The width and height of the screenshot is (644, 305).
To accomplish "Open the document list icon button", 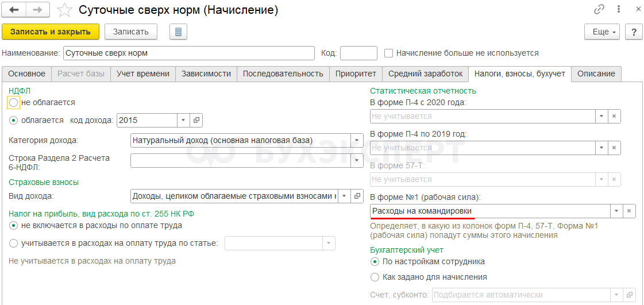I will (178, 32).
